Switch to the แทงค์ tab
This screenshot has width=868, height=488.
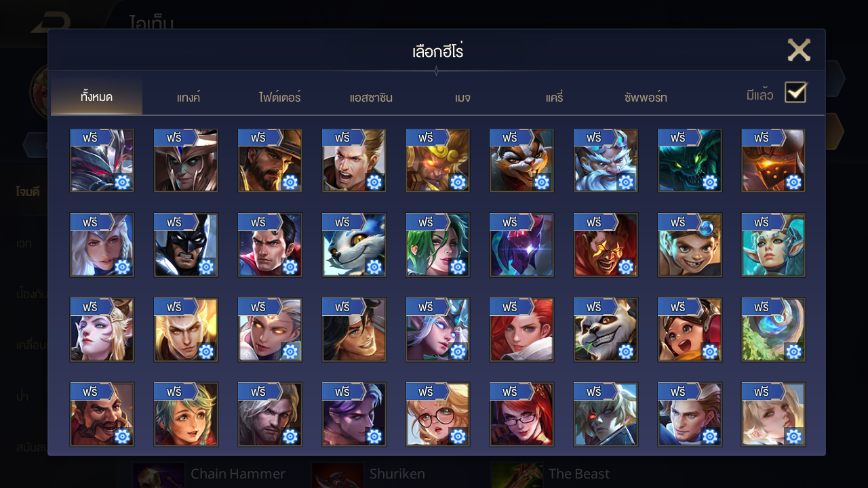coord(189,98)
